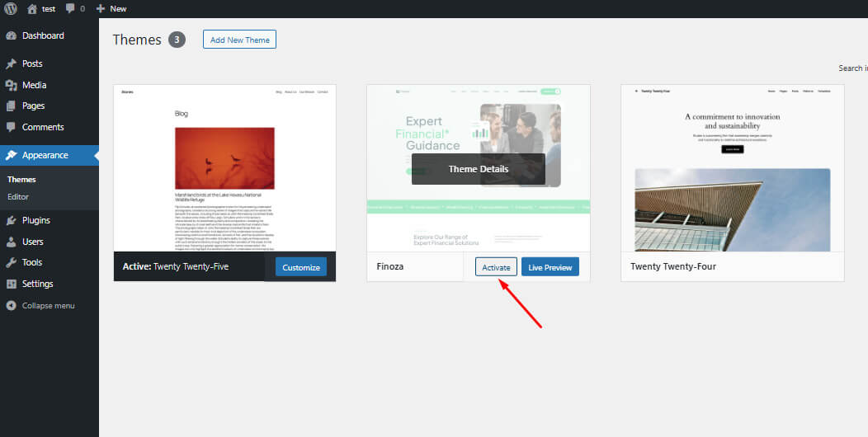Image resolution: width=868 pixels, height=437 pixels.
Task: Open Dashboard menu item
Action: (50, 35)
